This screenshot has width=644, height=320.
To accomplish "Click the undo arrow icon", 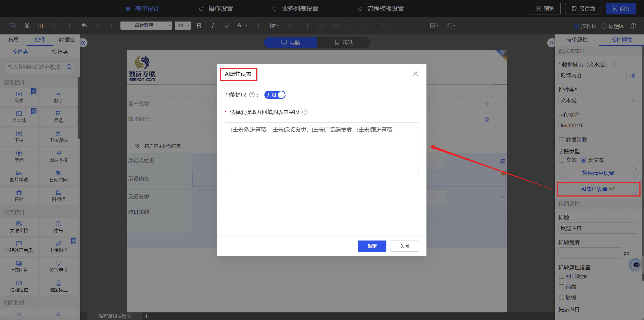I will point(84,26).
